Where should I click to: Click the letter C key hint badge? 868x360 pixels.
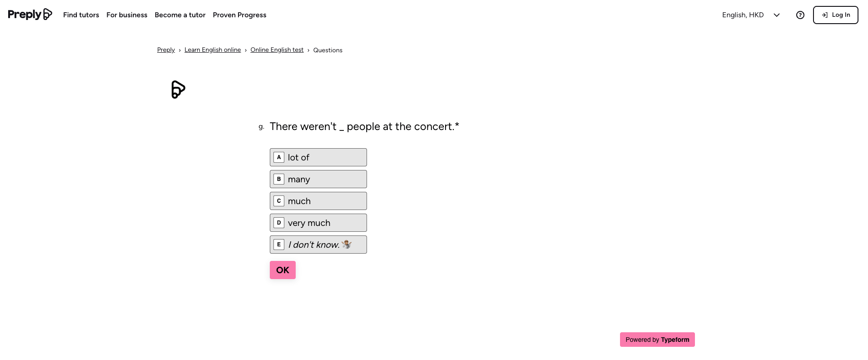click(279, 201)
